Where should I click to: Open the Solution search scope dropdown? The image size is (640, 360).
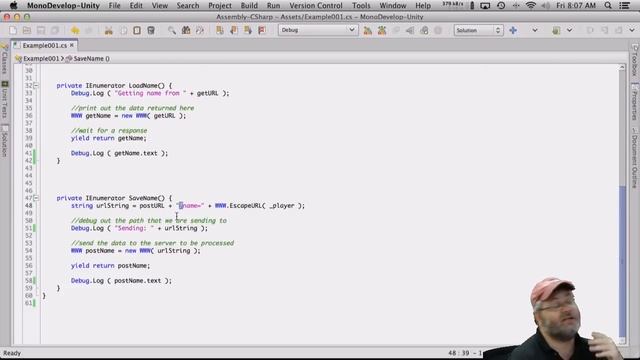[478, 30]
